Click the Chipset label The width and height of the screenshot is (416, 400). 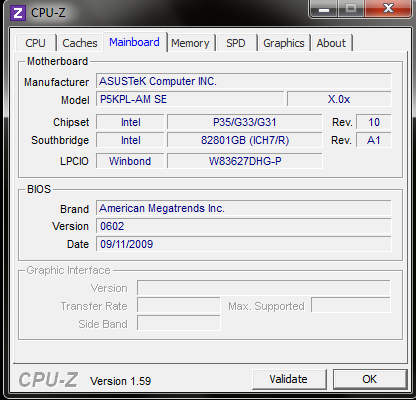point(71,122)
